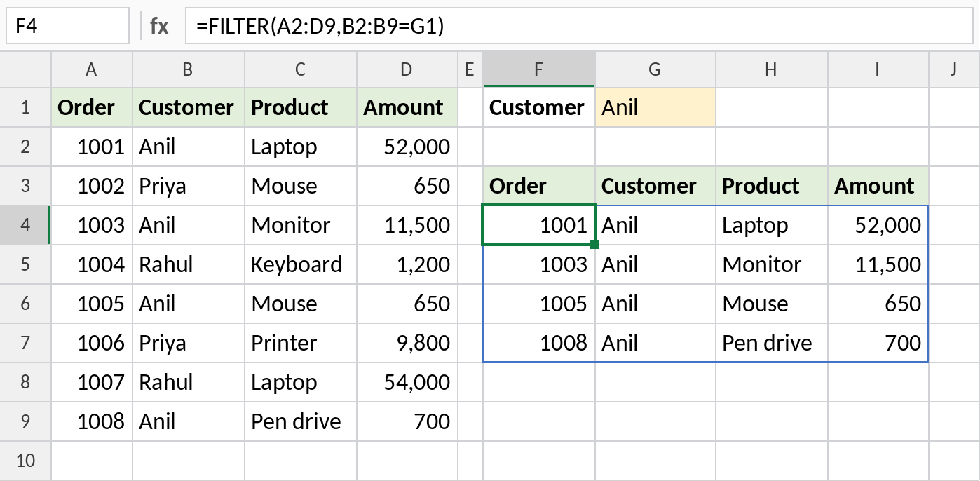
Task: Select column J header
Action: 954,69
